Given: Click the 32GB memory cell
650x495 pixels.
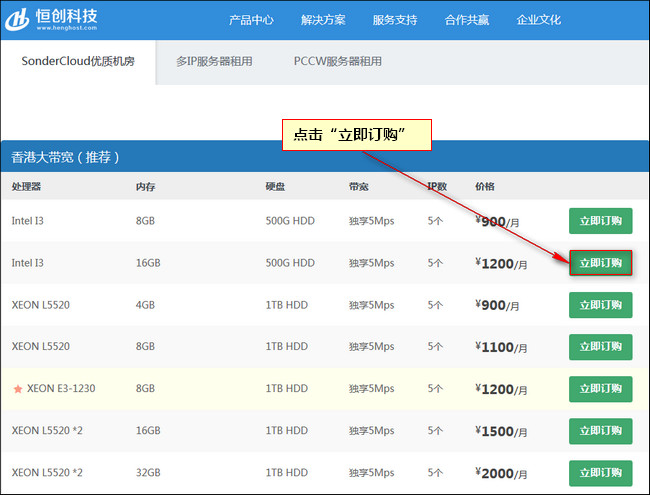Looking at the screenshot, I should click(x=148, y=473).
